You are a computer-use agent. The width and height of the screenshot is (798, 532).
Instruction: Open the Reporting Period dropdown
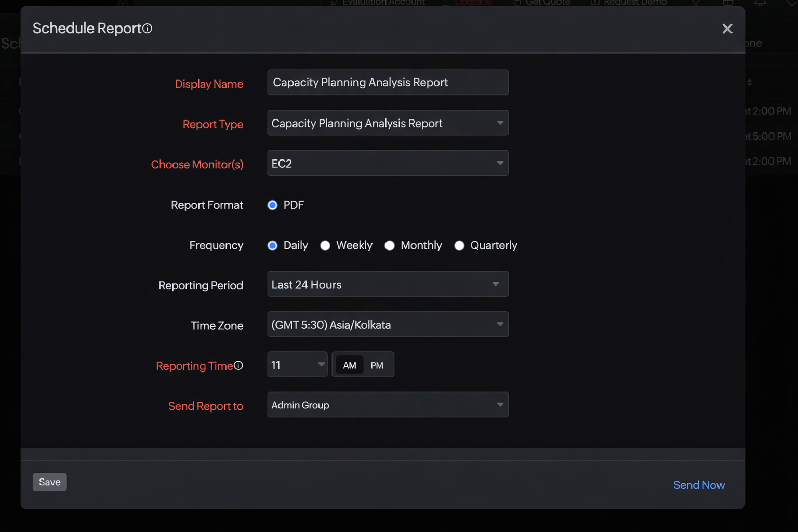click(x=388, y=284)
